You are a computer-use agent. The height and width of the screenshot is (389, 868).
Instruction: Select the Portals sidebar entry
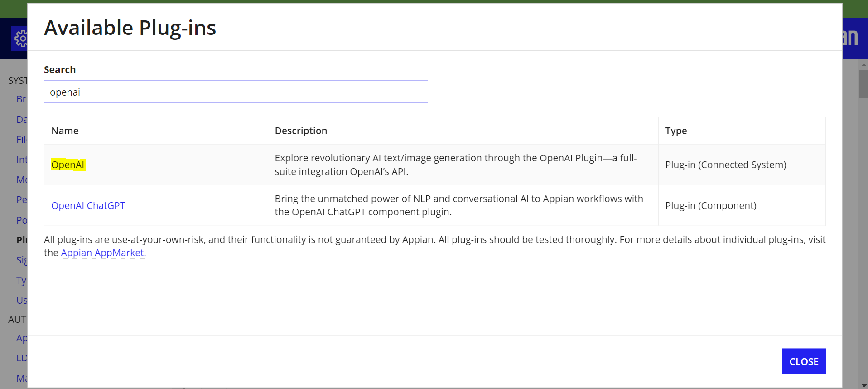[21, 220]
